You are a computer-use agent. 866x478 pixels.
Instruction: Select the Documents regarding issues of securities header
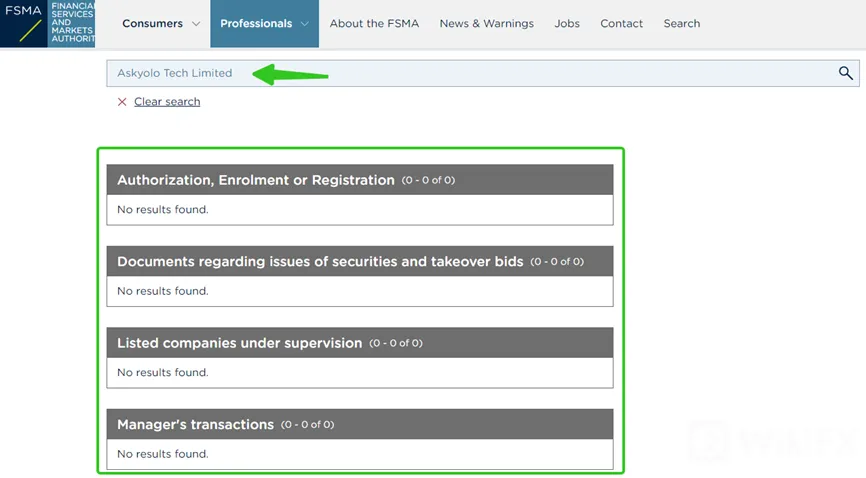(360, 261)
